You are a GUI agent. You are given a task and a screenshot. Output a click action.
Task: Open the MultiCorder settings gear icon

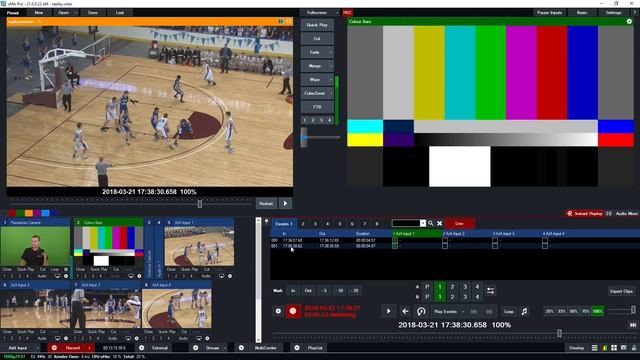click(x=241, y=348)
